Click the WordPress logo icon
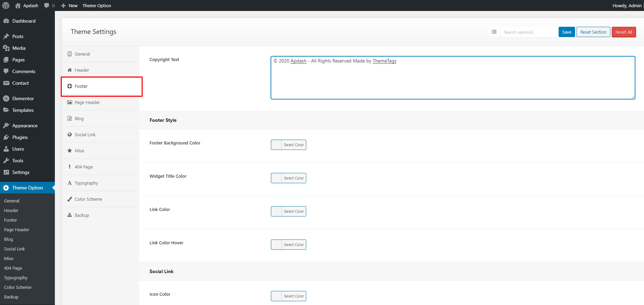This screenshot has width=644, height=305. 6,5
